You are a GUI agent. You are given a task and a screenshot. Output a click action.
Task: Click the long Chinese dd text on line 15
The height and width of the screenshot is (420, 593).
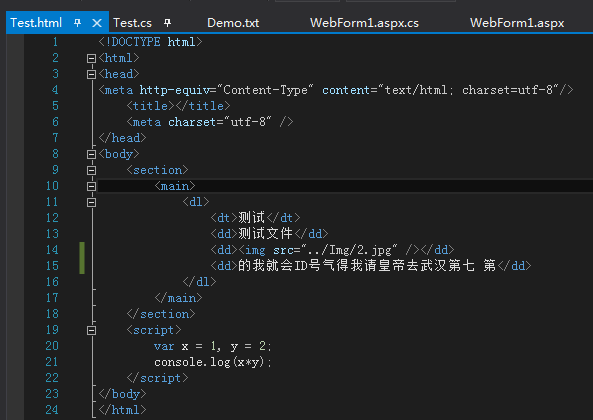pyautogui.click(x=367, y=265)
